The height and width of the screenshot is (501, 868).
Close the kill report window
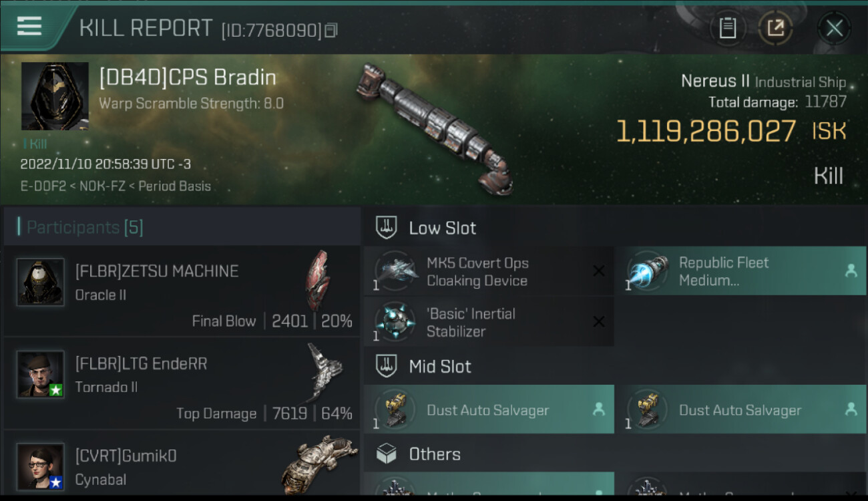click(834, 28)
